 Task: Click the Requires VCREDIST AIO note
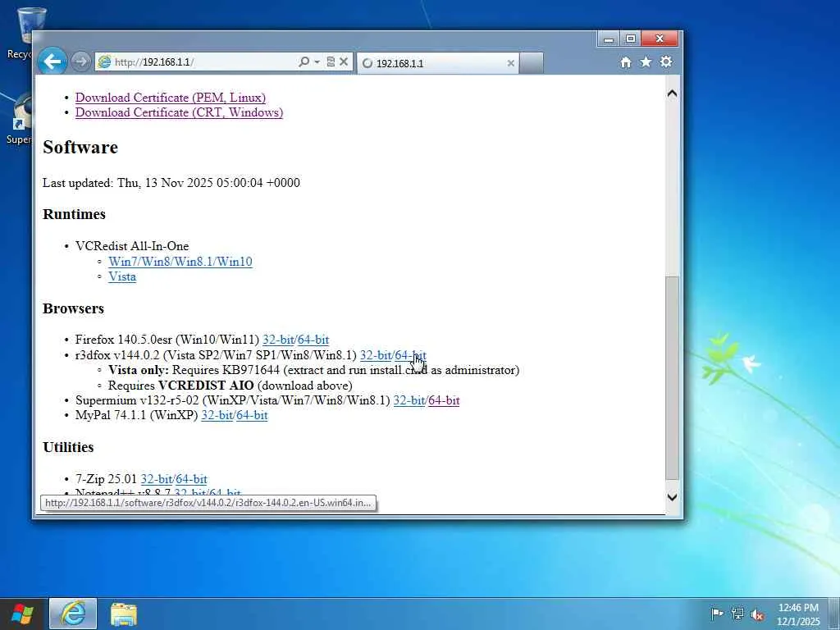coord(231,386)
